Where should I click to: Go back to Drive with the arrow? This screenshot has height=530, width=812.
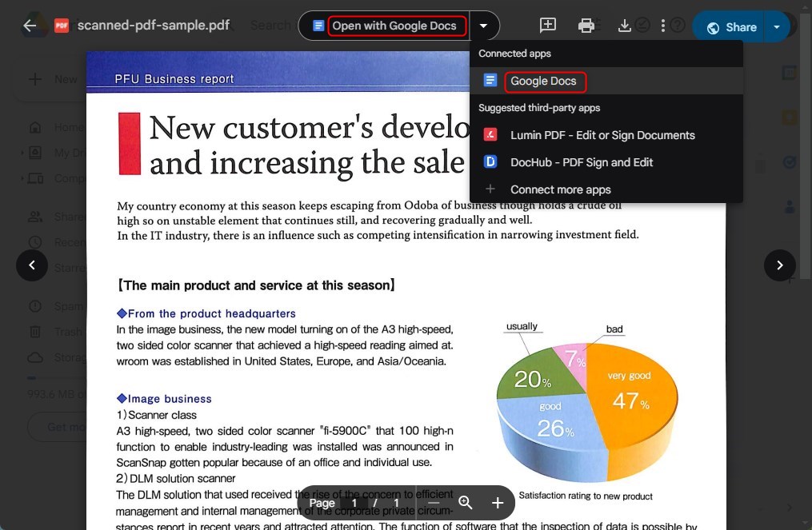tap(30, 25)
